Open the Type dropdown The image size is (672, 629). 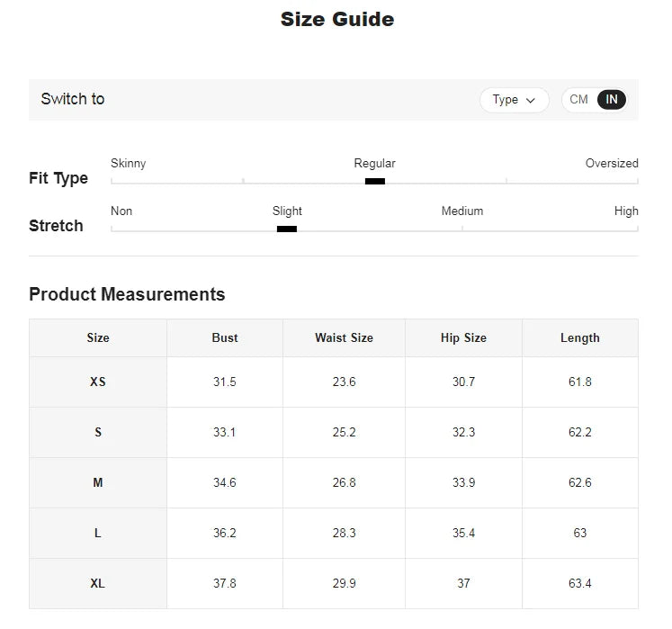tap(514, 100)
